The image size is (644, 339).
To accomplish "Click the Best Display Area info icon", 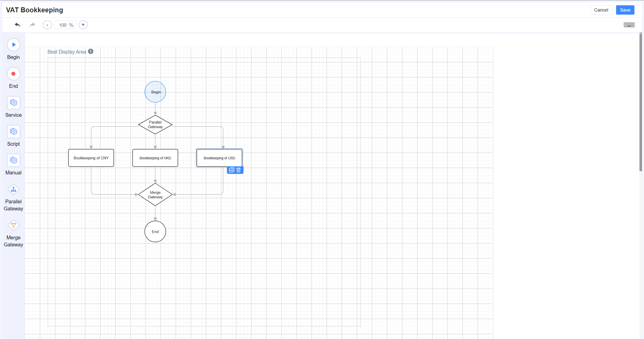I will pos(91,51).
